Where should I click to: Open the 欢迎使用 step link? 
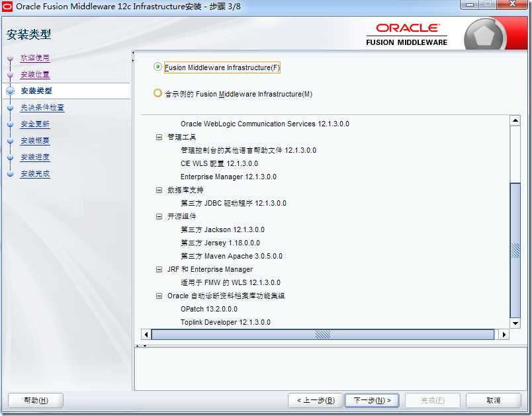pos(35,58)
